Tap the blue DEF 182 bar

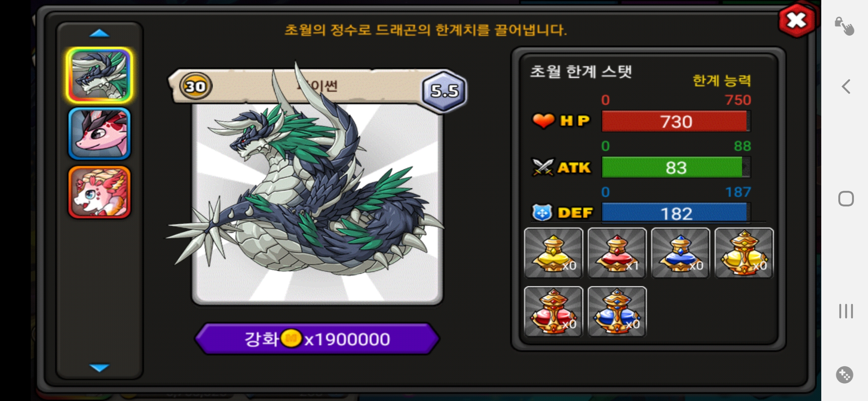(676, 213)
